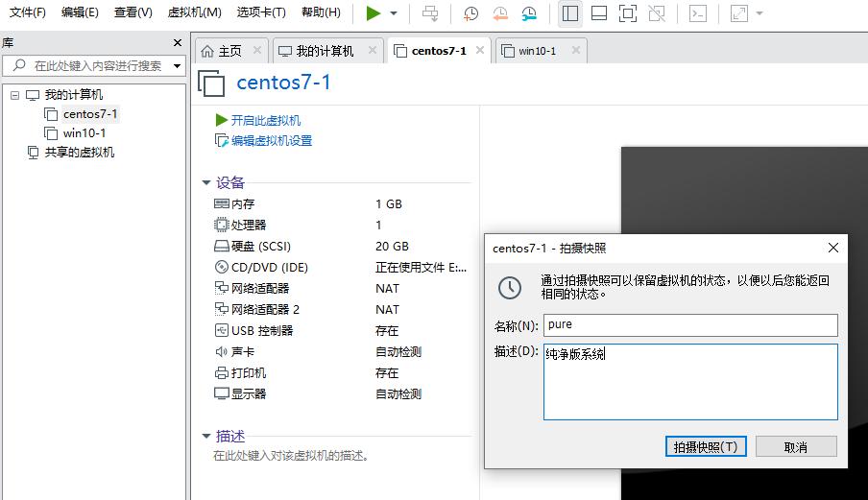Click the snapshot 描述 text area
The width and height of the screenshot is (868, 500).
point(690,382)
